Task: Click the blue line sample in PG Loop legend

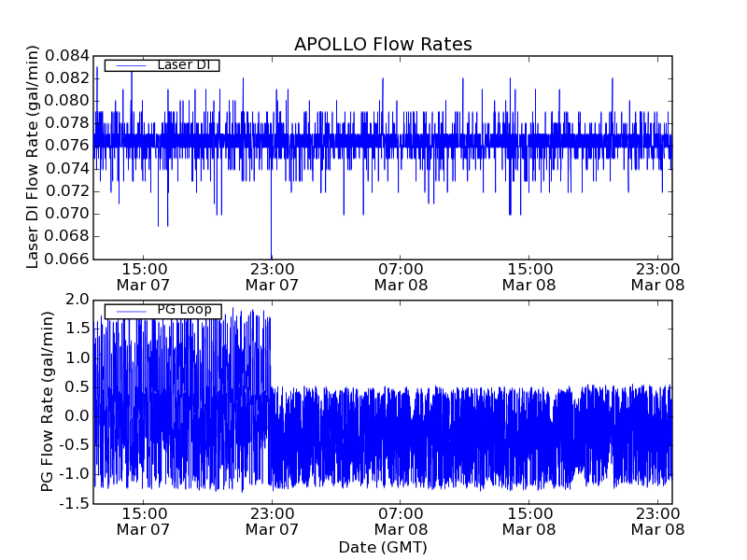Action: tap(129, 311)
